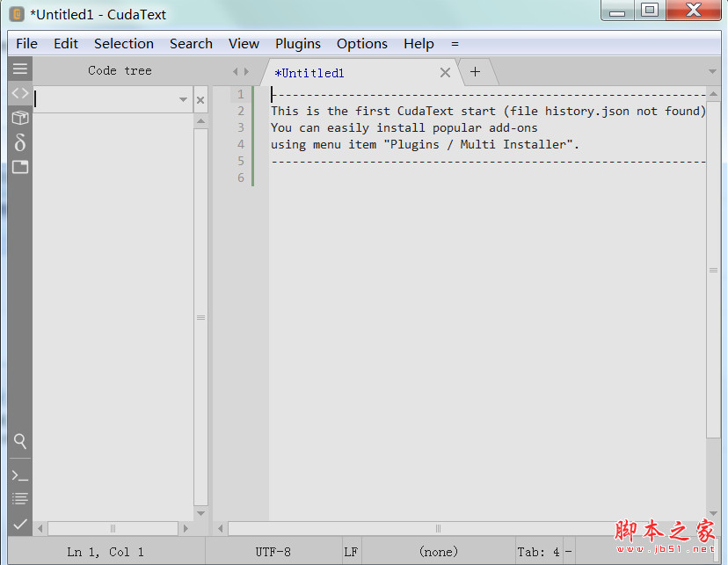Click the Tab: 4 status bar field

pyautogui.click(x=538, y=552)
